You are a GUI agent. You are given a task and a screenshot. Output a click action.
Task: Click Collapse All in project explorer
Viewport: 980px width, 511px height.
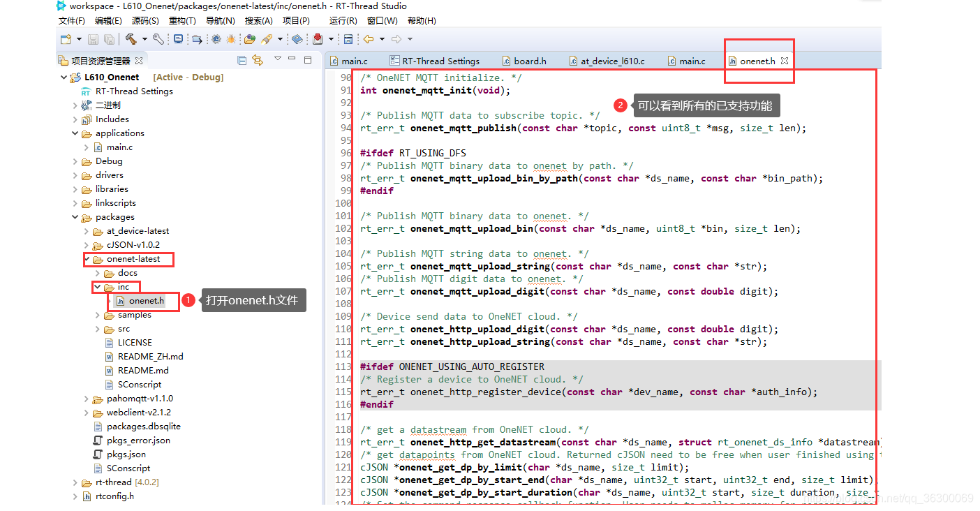(242, 60)
